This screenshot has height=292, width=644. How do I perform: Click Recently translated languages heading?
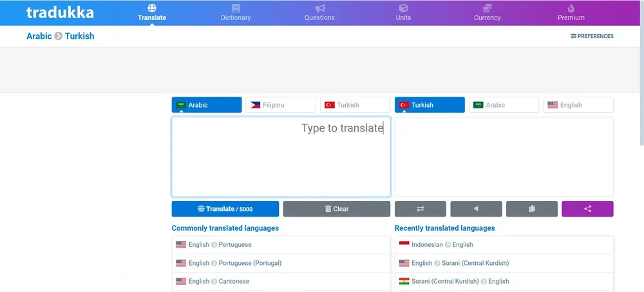click(x=445, y=228)
